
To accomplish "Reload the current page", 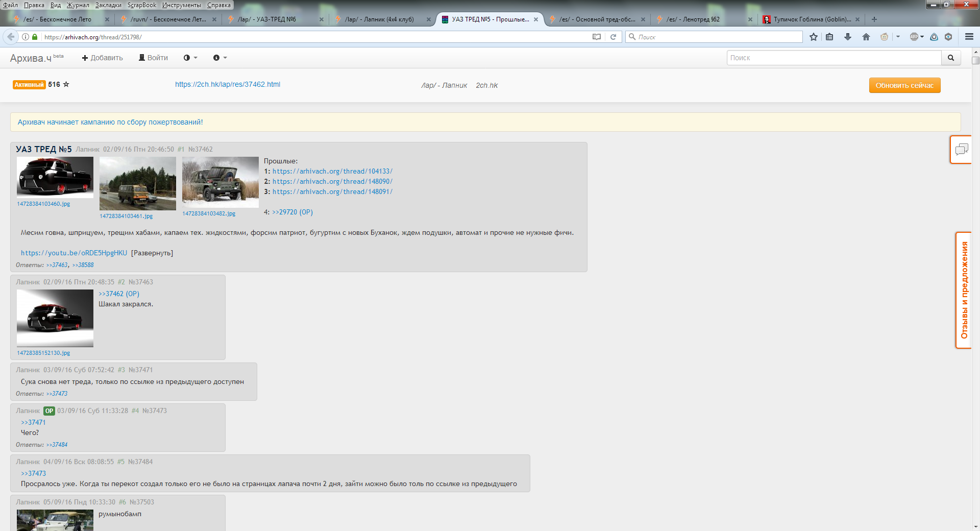I will point(613,37).
